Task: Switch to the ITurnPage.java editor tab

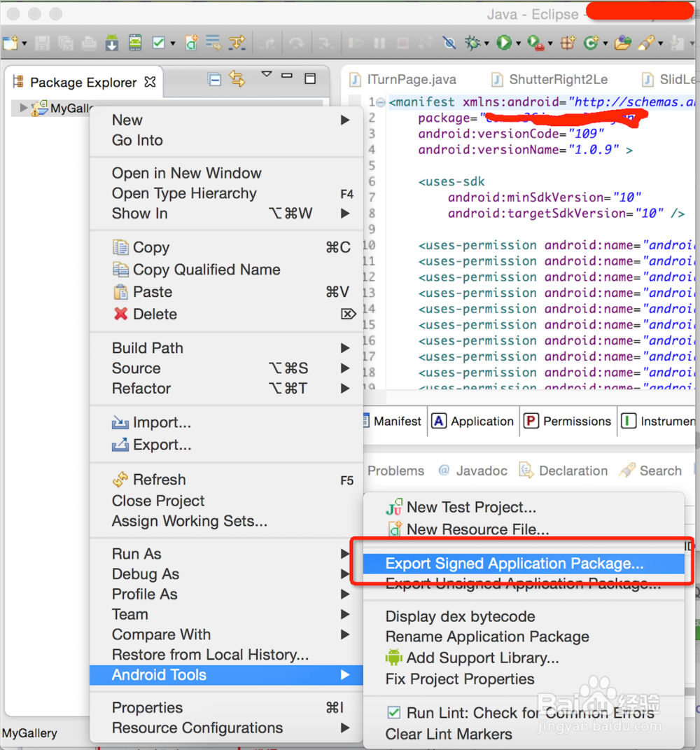Action: pos(403,79)
